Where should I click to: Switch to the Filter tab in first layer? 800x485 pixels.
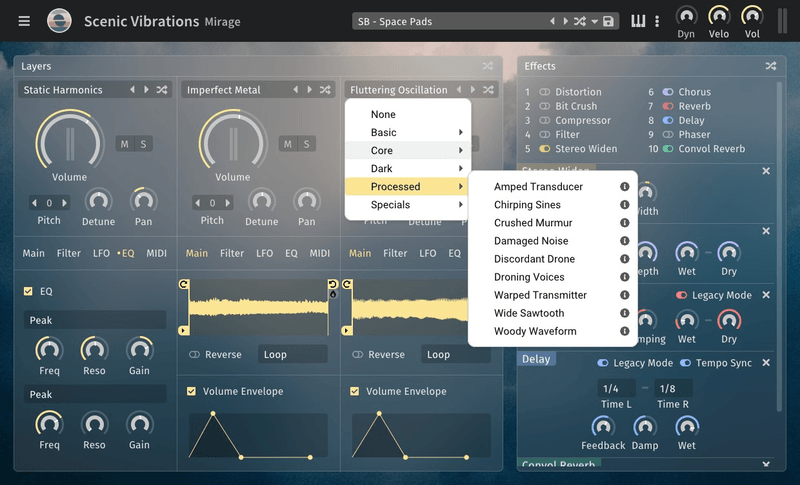tap(69, 253)
